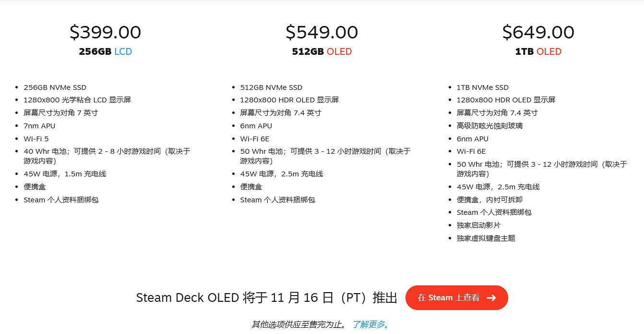Image resolution: width=644 pixels, height=334 pixels.
Task: Click the arrow icon inside the red Steam button
Action: click(x=491, y=297)
